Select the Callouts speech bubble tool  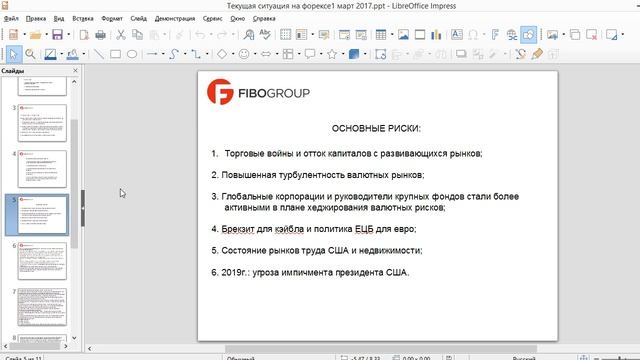310,54
